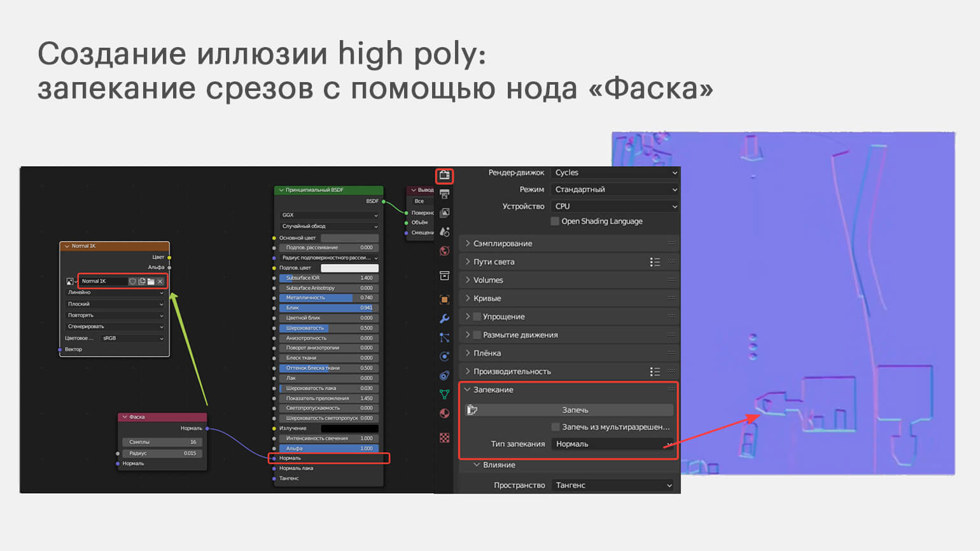Open the Texture properties checker icon

point(444,437)
